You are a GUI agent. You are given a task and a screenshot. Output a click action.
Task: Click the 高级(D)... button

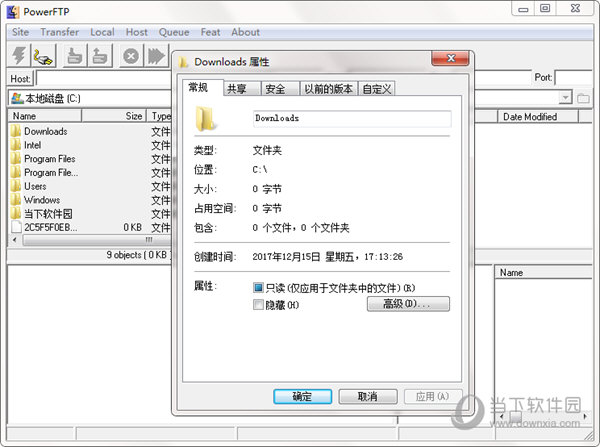point(408,304)
